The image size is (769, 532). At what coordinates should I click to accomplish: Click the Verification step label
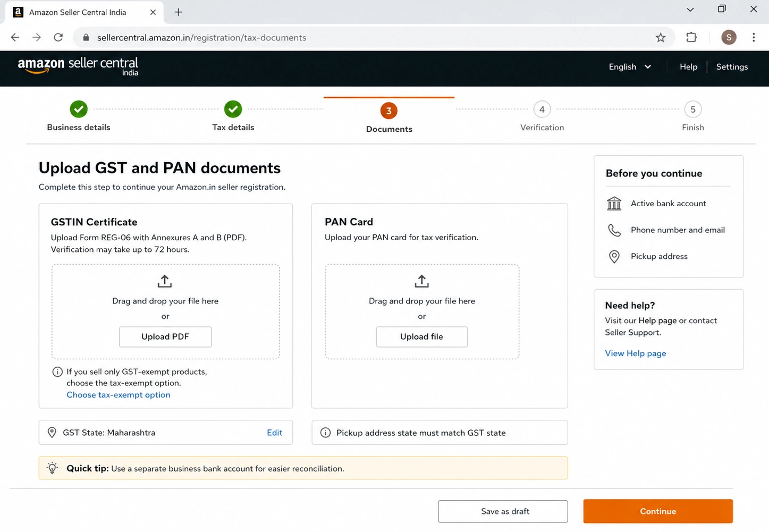coord(542,128)
